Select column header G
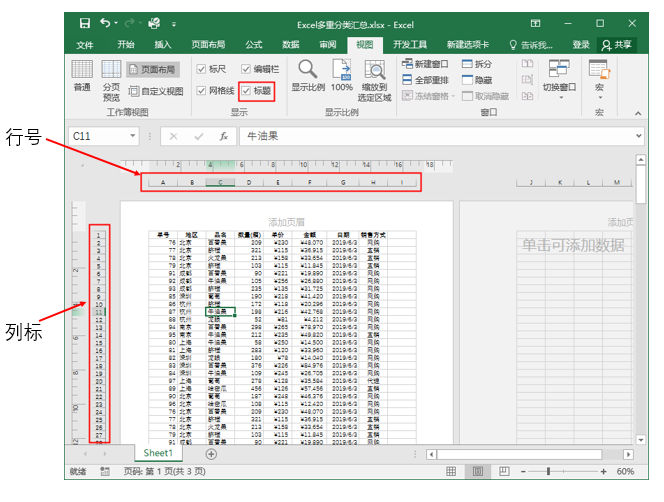 [343, 183]
